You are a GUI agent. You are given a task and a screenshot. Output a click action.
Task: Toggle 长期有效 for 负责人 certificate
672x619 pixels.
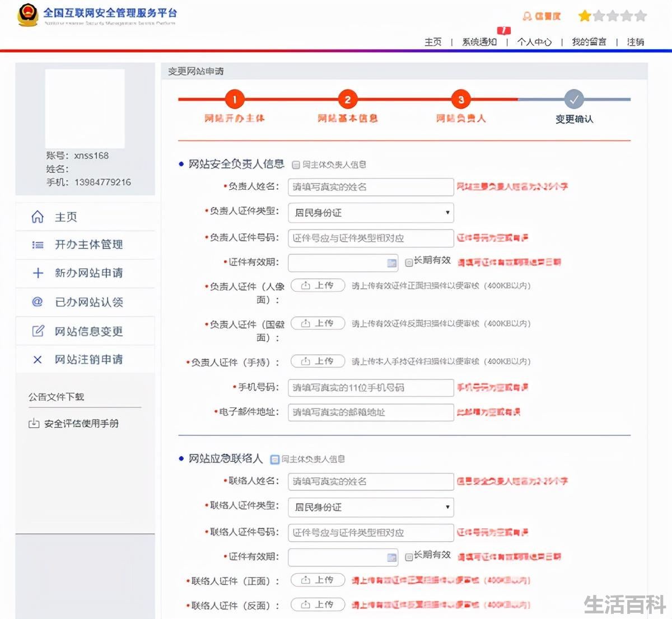coord(409,261)
